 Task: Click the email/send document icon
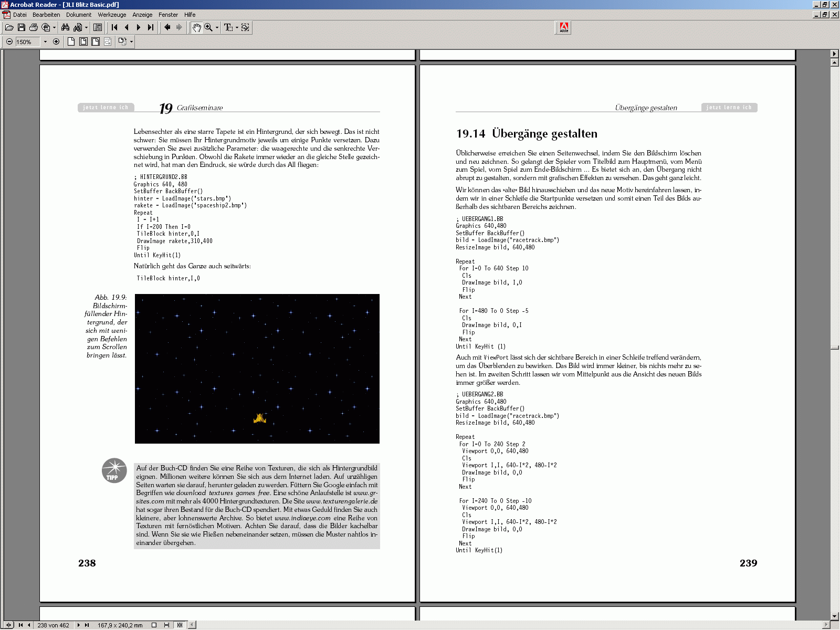(x=46, y=27)
